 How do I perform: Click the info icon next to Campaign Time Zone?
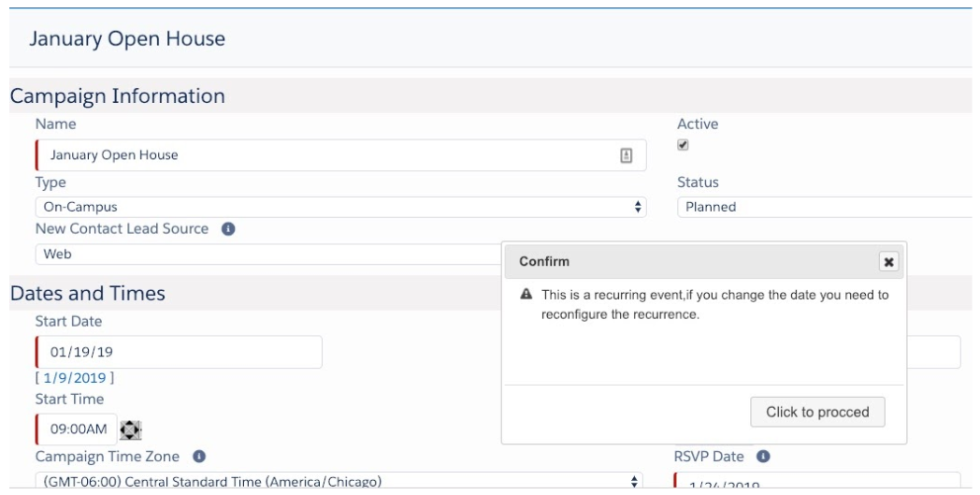(199, 457)
